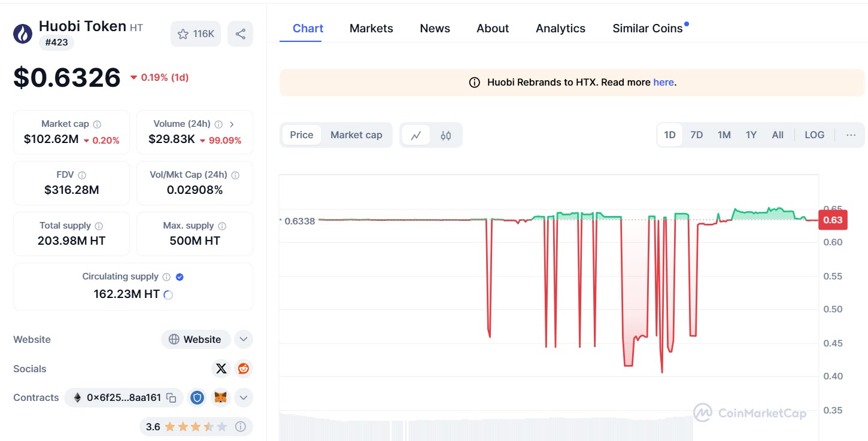
Task: Expand the Contracts dropdown chevron
Action: pyautogui.click(x=244, y=397)
